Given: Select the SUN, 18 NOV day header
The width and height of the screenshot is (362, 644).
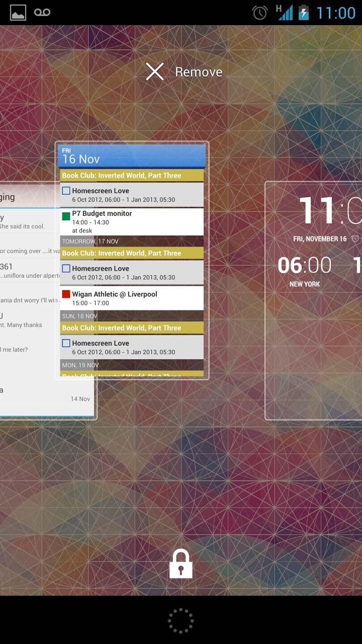Looking at the screenshot, I should click(132, 316).
